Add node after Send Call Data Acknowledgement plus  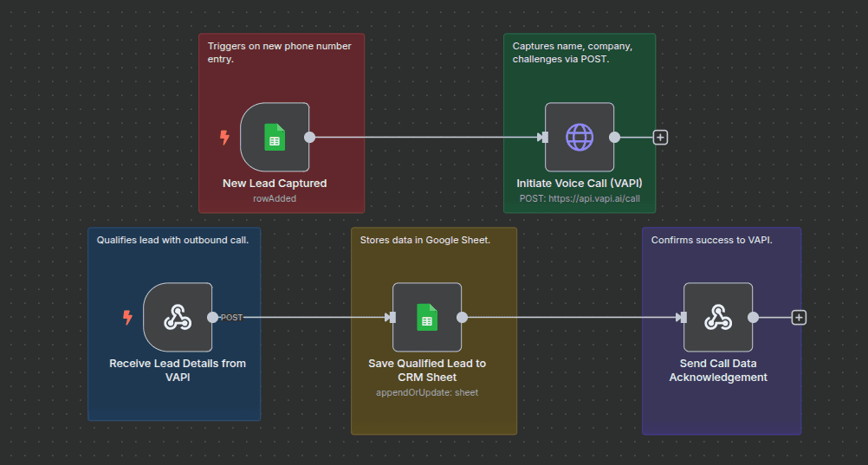point(798,318)
